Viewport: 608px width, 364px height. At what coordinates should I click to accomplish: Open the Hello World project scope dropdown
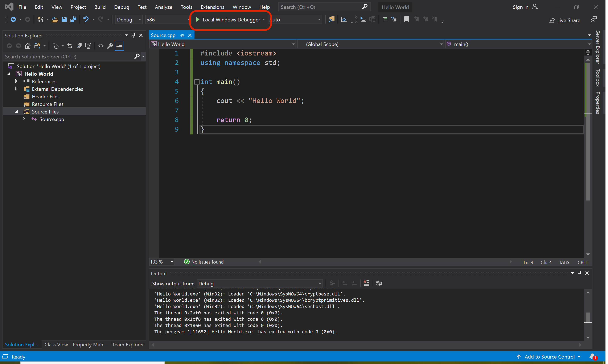point(223,44)
